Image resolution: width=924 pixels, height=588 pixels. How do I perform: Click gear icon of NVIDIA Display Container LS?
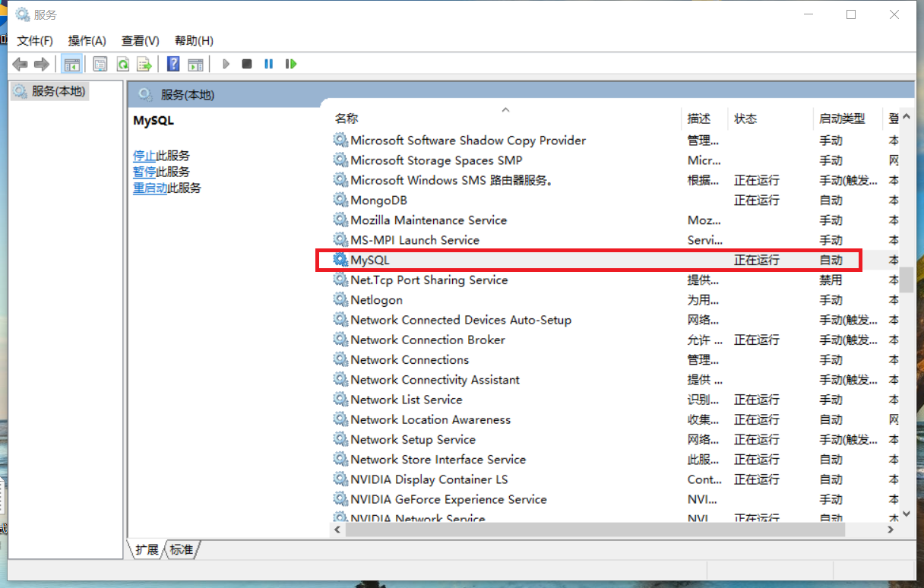[340, 479]
